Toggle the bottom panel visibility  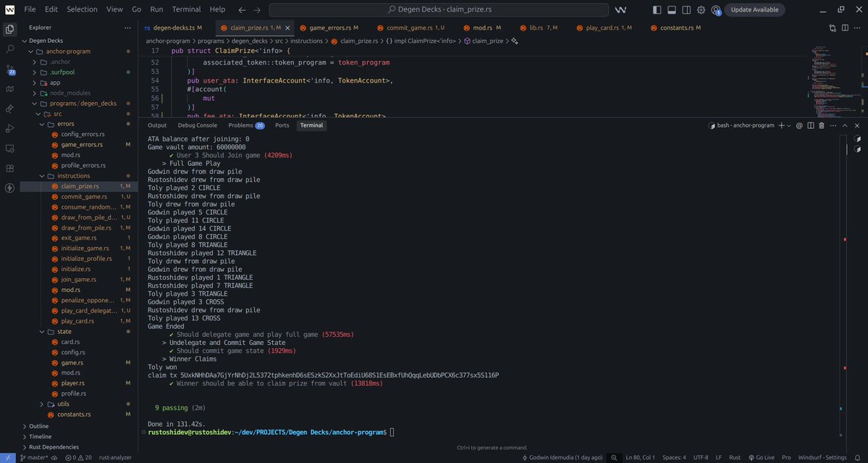point(672,9)
